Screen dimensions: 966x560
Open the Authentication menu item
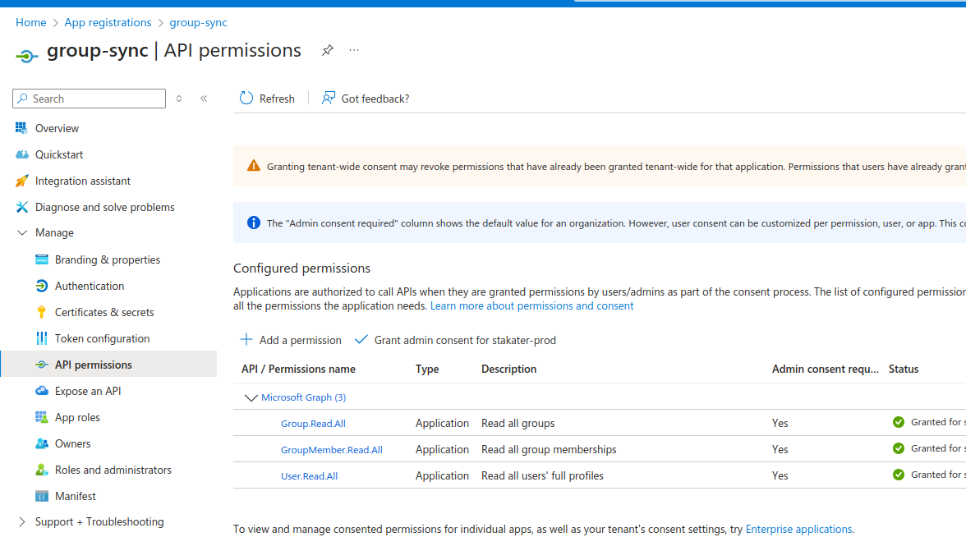[x=90, y=286]
